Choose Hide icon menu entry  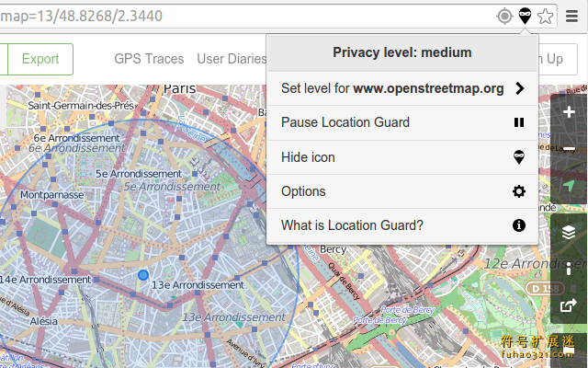tap(402, 157)
